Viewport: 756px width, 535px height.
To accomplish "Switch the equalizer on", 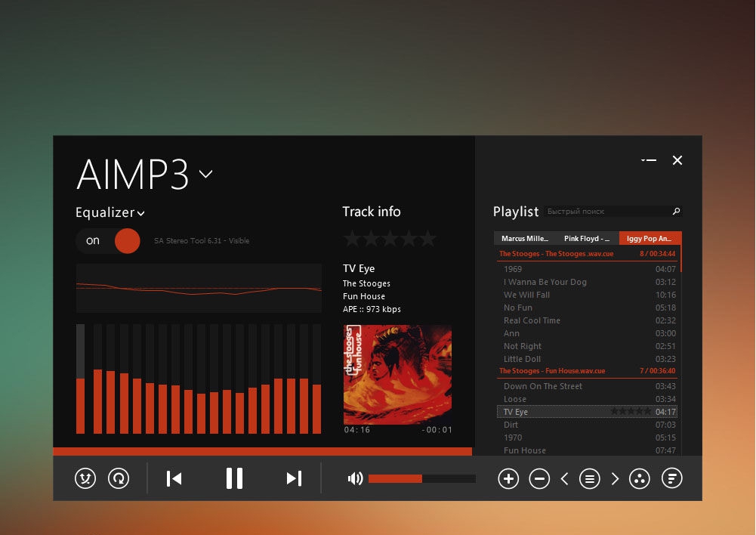I will pyautogui.click(x=91, y=240).
